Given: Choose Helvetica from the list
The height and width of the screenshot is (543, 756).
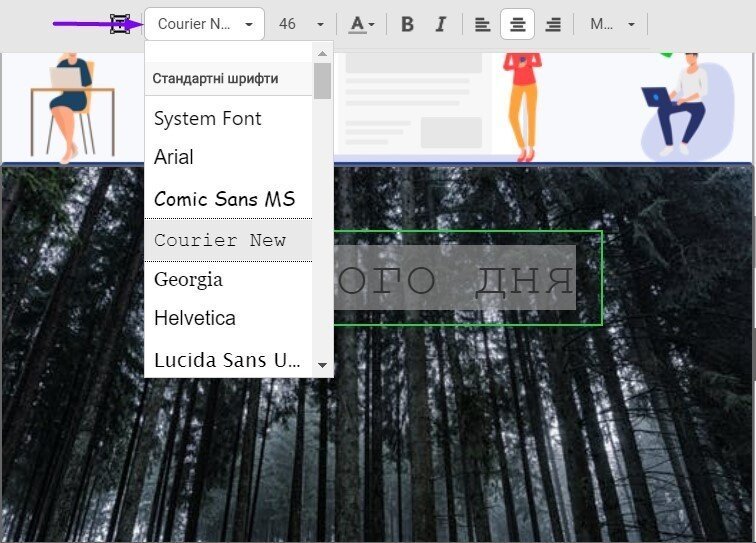Looking at the screenshot, I should pyautogui.click(x=195, y=319).
